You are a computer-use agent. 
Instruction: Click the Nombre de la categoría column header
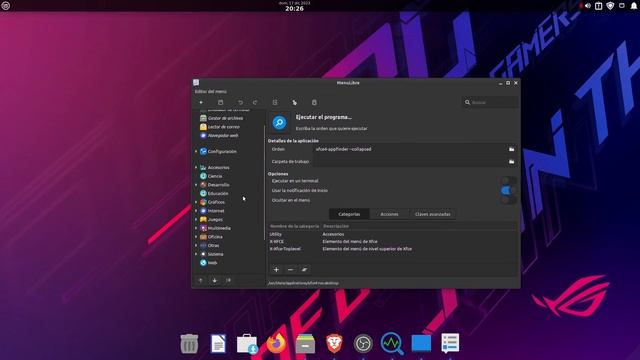(294, 226)
